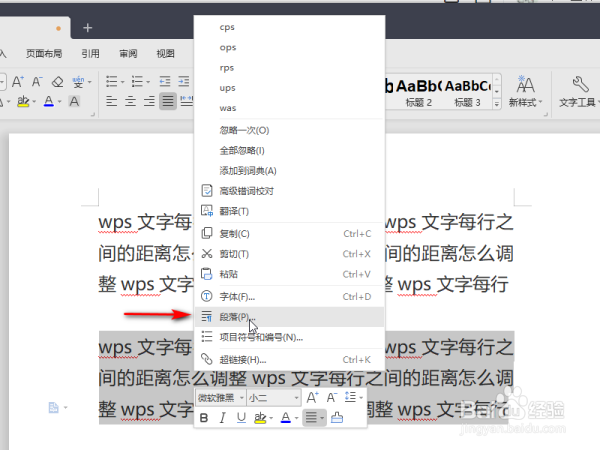Open bullet list dropdown arrow

pos(122,82)
